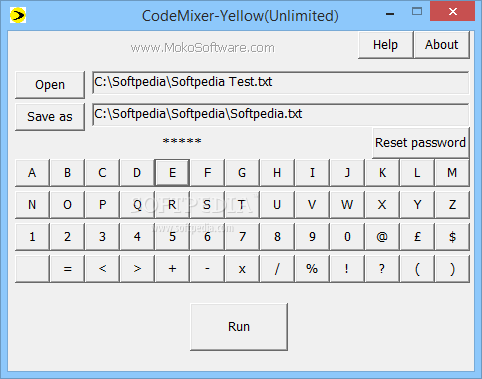Click Reset password button
Viewport: 482px width, 379px height.
click(421, 143)
